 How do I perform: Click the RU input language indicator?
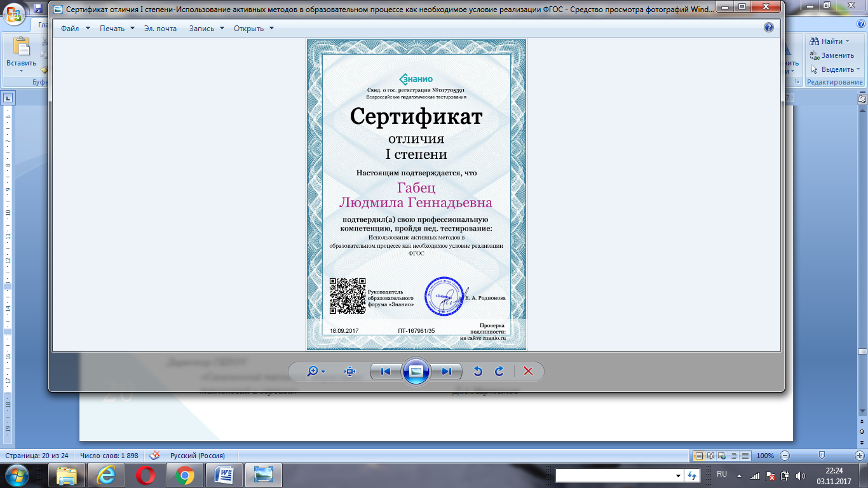pyautogui.click(x=722, y=474)
